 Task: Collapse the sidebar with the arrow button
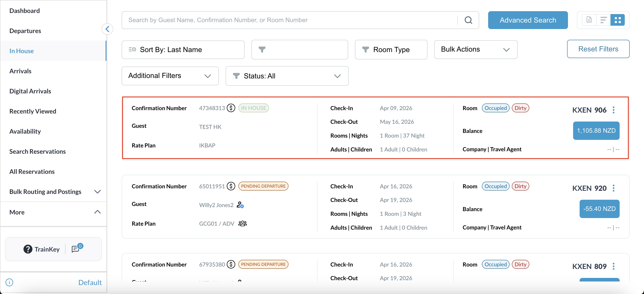108,29
